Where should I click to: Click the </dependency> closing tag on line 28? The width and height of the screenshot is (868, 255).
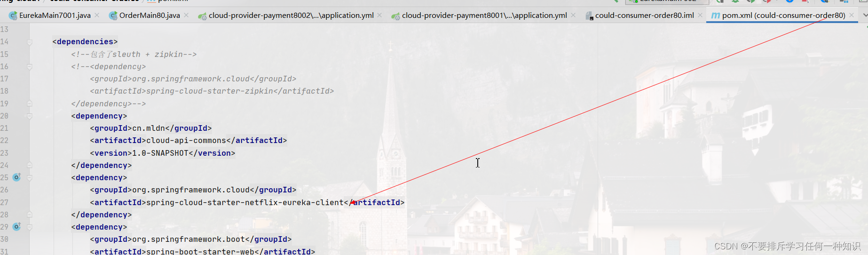coord(102,215)
